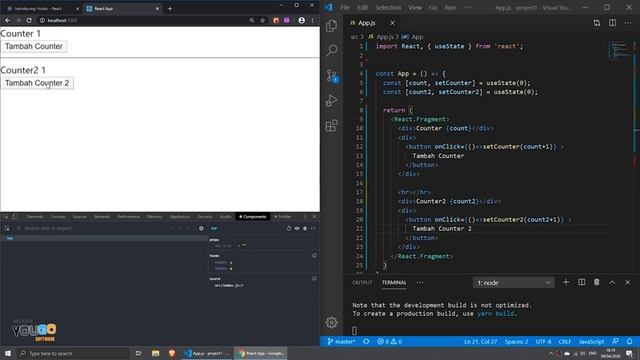Open the Edit menu in VS Code

coord(362,7)
